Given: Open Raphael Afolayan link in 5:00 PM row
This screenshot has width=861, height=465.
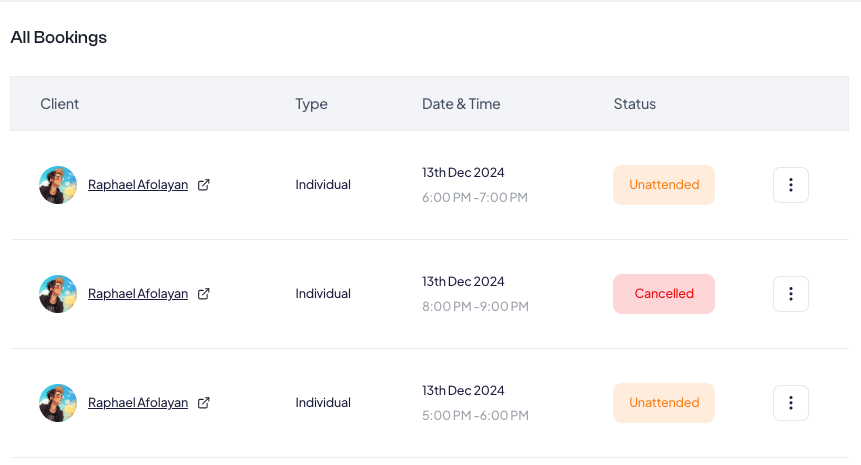Looking at the screenshot, I should 138,403.
